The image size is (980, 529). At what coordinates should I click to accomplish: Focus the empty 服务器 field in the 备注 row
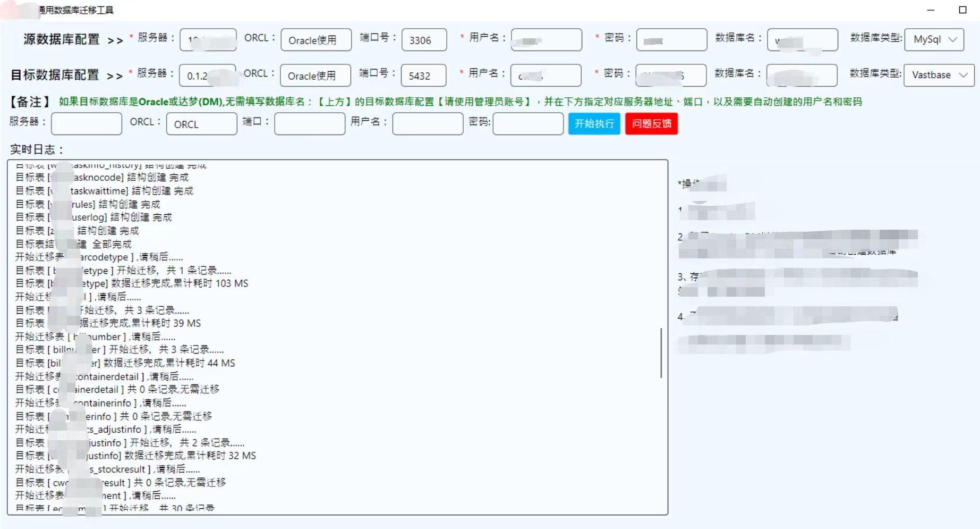[x=87, y=124]
